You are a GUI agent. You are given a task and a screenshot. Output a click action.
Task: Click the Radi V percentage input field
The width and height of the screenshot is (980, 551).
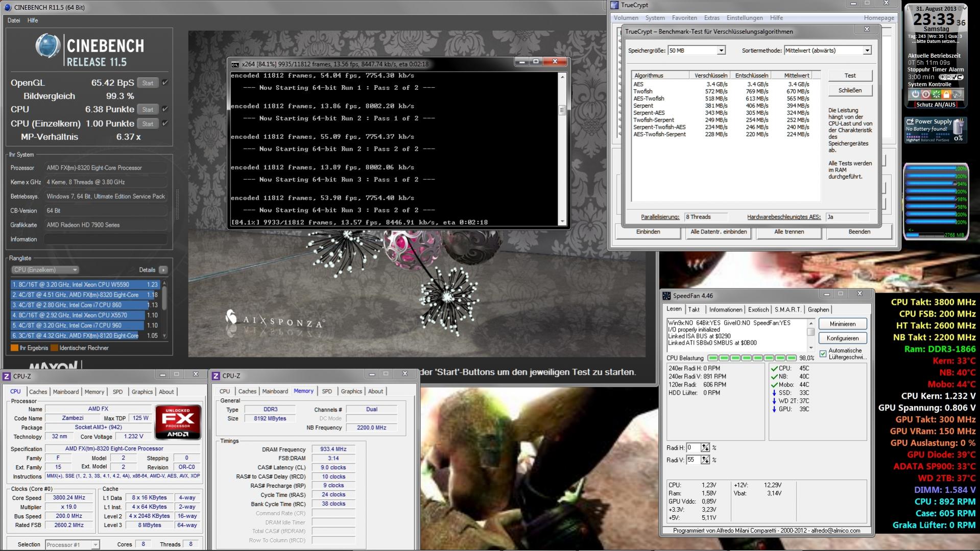coord(693,460)
